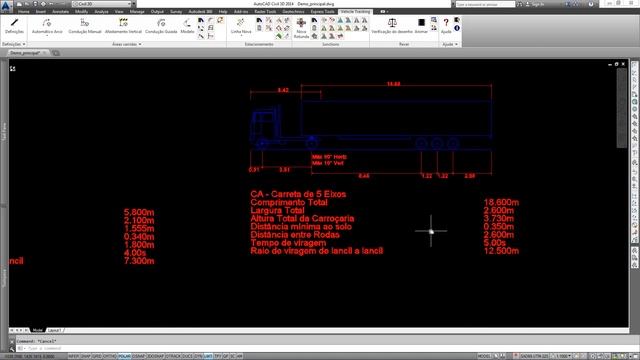Screen dimensions: 640x360
Task: Select the Condução Guiada tool
Action: [161, 26]
